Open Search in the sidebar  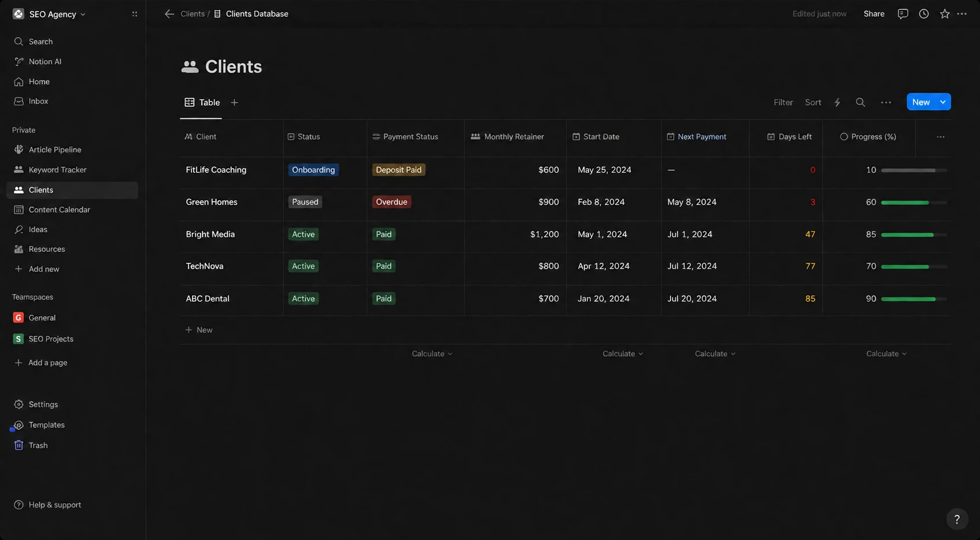pyautogui.click(x=72, y=42)
